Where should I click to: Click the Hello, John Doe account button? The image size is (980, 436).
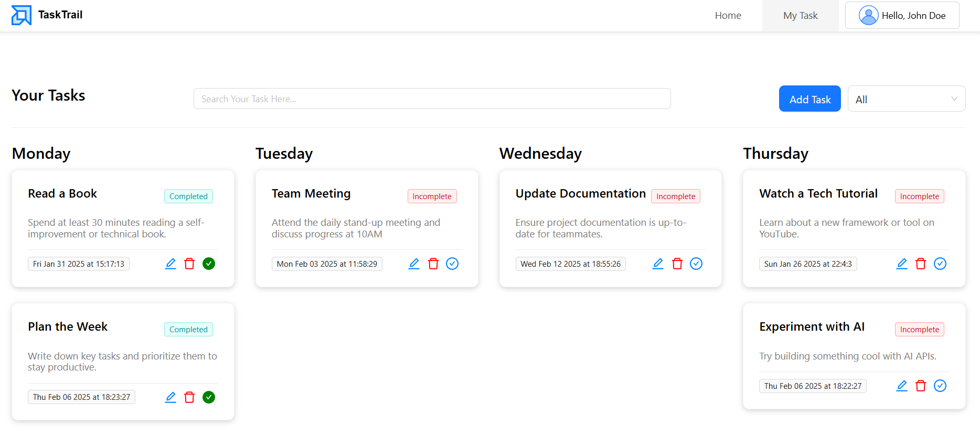tap(902, 15)
